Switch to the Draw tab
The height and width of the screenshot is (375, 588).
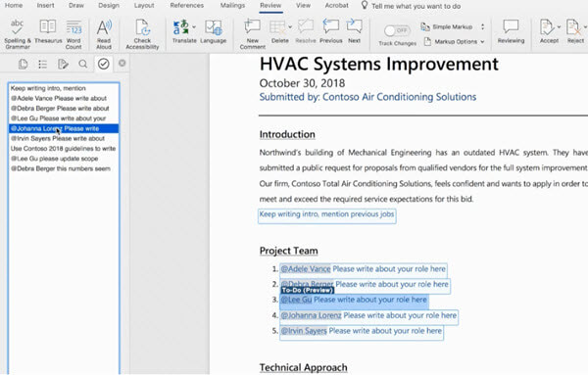pyautogui.click(x=76, y=5)
